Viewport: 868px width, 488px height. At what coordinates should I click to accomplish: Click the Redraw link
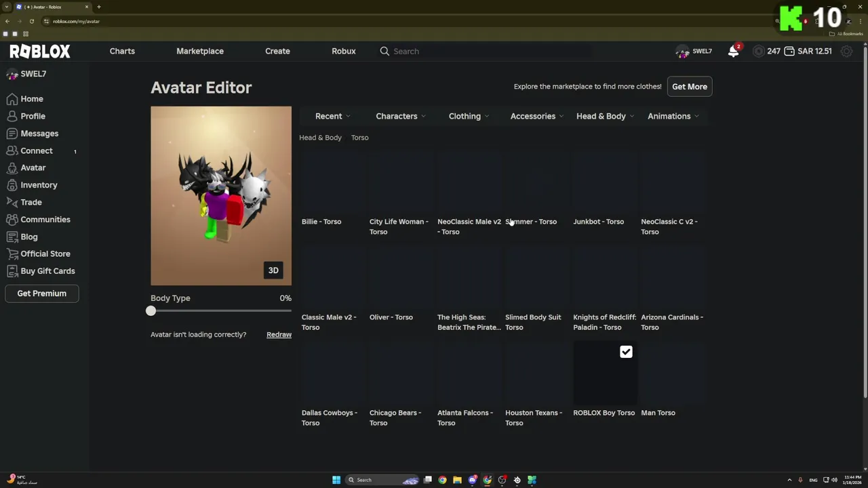coord(279,335)
